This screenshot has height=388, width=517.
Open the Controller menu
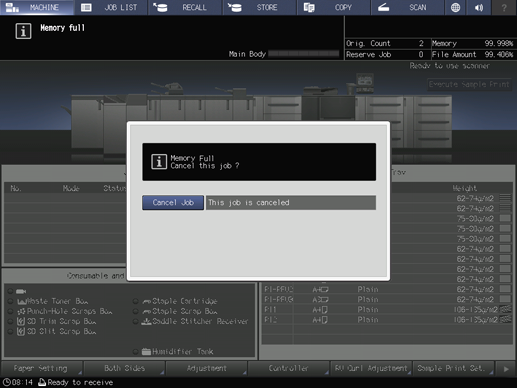289,368
